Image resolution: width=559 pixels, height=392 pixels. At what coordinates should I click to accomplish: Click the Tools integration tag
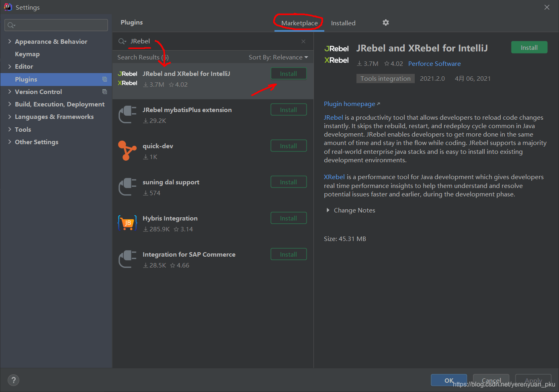385,78
